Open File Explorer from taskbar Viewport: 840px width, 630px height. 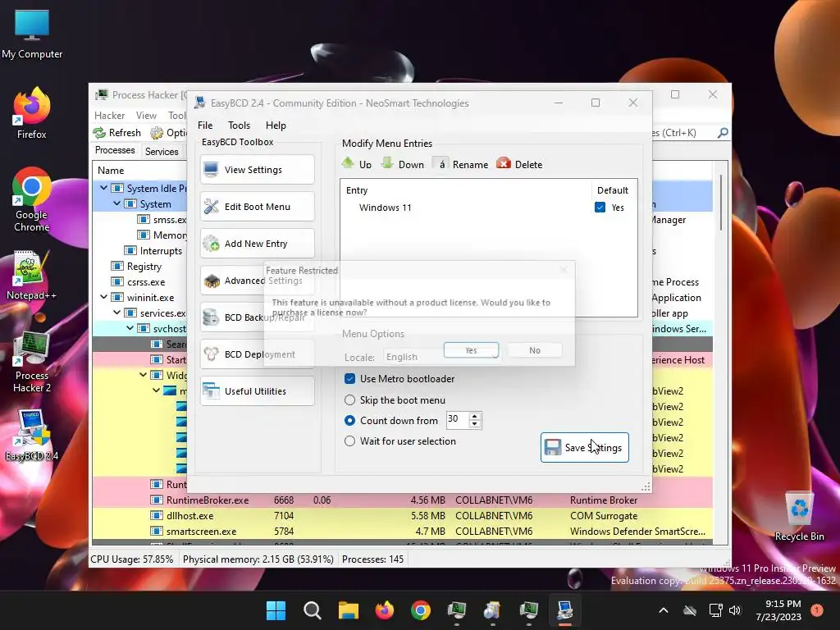(348, 610)
